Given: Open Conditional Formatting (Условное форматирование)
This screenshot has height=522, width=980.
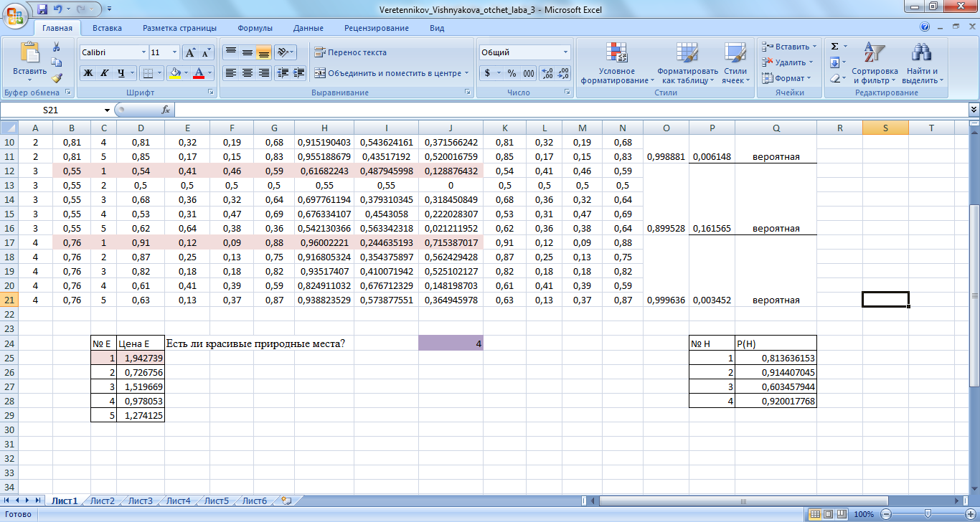Looking at the screenshot, I should 617,63.
